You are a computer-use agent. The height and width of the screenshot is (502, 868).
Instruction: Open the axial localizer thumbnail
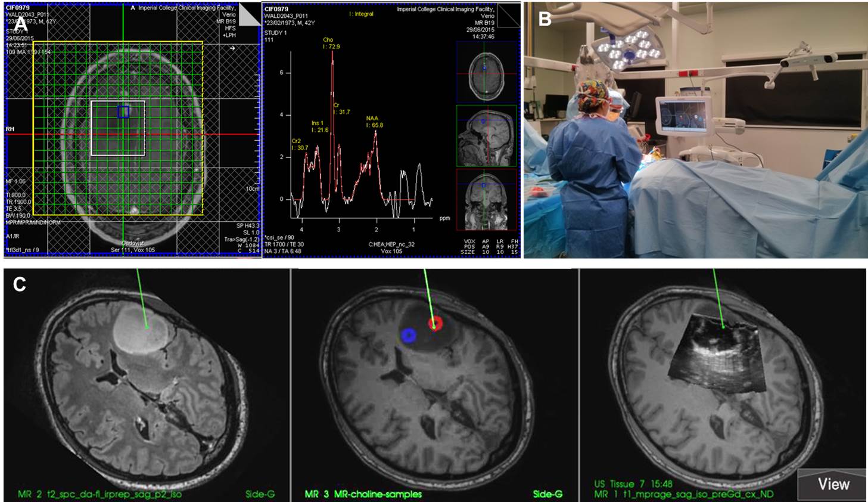click(486, 72)
